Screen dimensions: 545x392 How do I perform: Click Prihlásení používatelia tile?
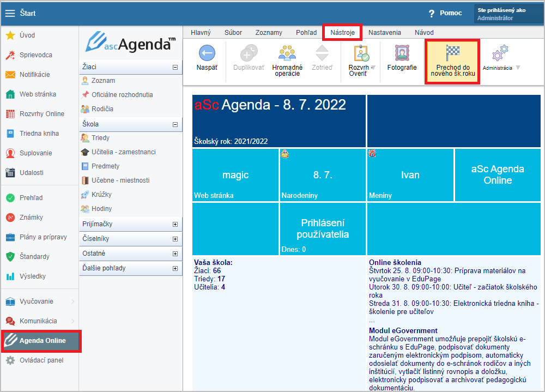(x=323, y=229)
